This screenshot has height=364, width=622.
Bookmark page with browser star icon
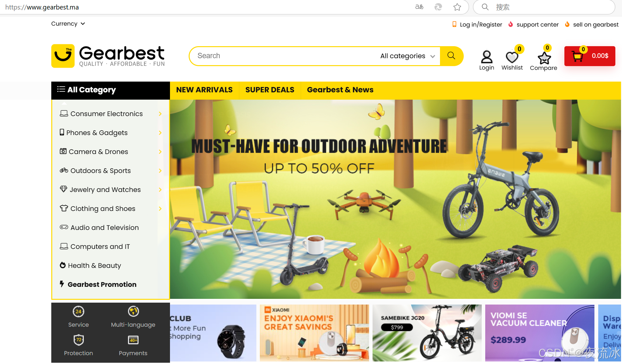click(457, 7)
